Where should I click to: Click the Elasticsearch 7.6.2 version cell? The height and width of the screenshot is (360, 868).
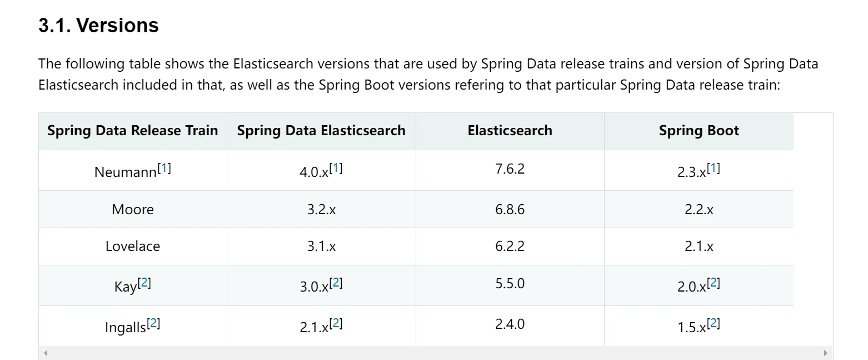pyautogui.click(x=510, y=170)
